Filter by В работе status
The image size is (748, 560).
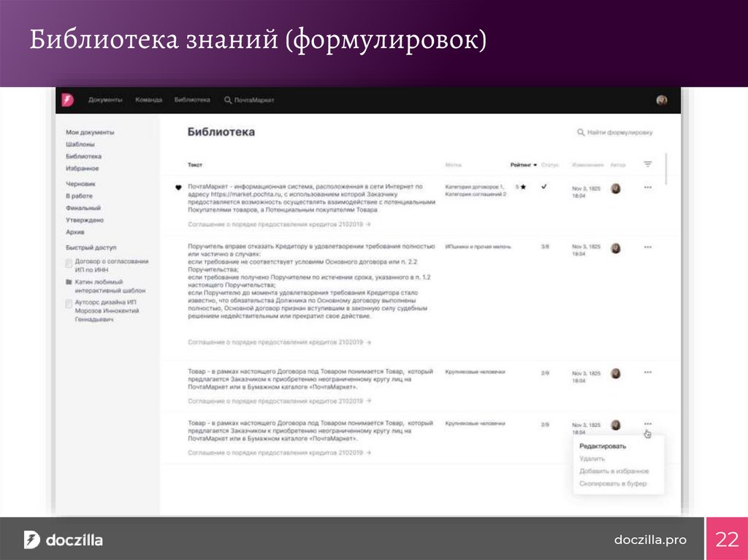tap(79, 196)
